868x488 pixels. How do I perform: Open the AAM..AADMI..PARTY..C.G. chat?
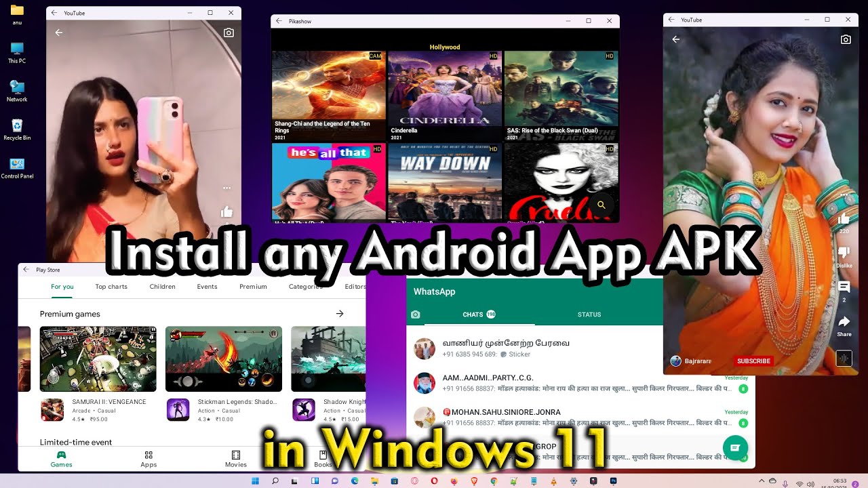pos(580,383)
